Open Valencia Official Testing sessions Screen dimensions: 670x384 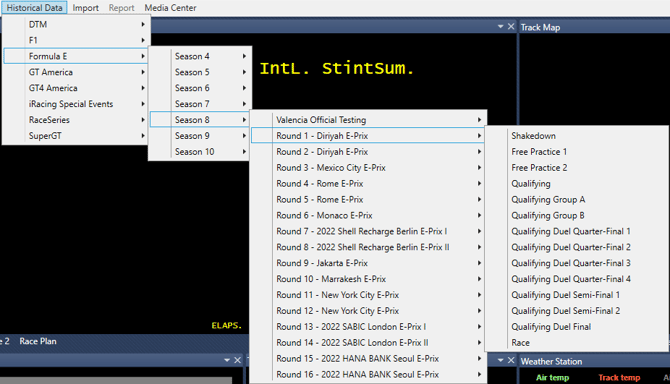(368, 120)
